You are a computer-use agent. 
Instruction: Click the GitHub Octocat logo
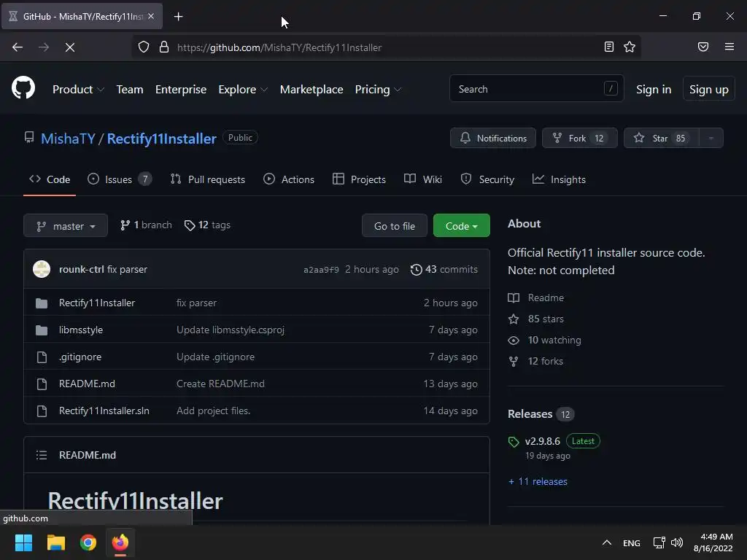pyautogui.click(x=23, y=87)
